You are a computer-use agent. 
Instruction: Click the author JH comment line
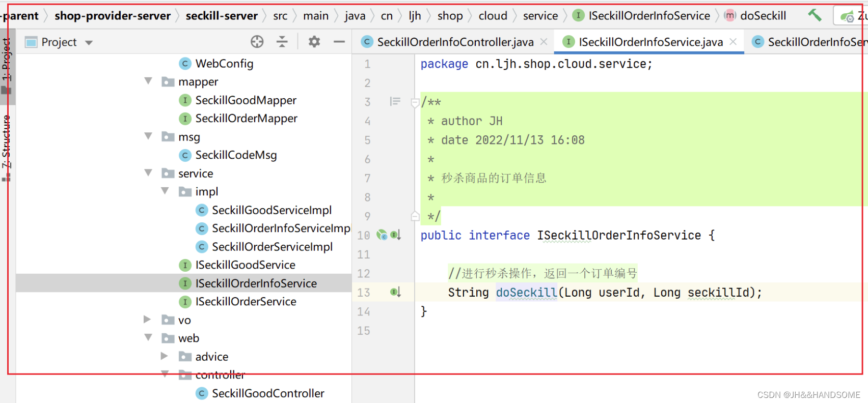(466, 121)
